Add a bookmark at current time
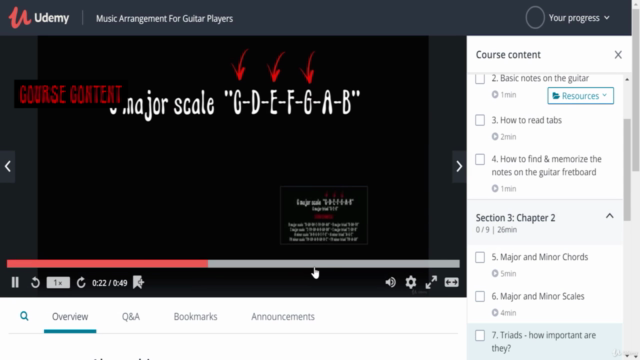Image resolution: width=640 pixels, height=360 pixels. point(138,282)
